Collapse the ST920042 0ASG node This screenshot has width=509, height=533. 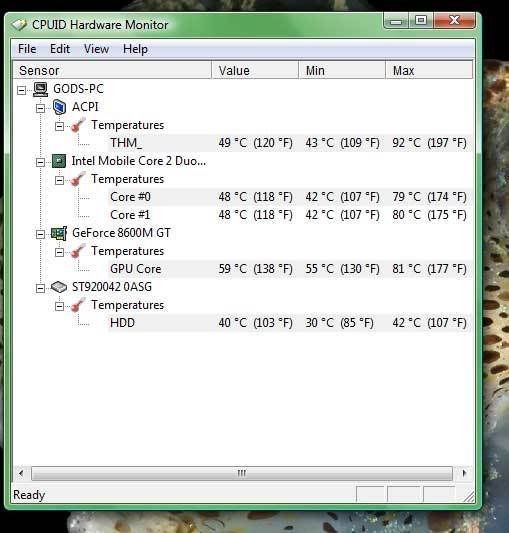[40, 289]
